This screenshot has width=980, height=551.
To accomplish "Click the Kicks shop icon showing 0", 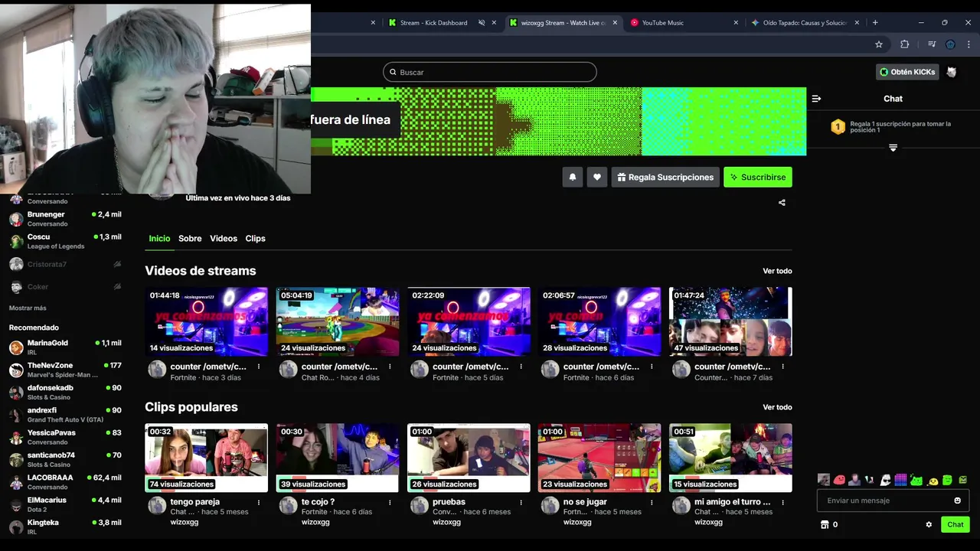I will [825, 525].
